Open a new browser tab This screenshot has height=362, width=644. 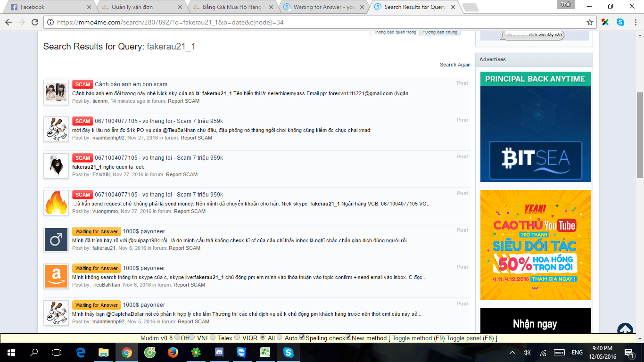click(470, 8)
